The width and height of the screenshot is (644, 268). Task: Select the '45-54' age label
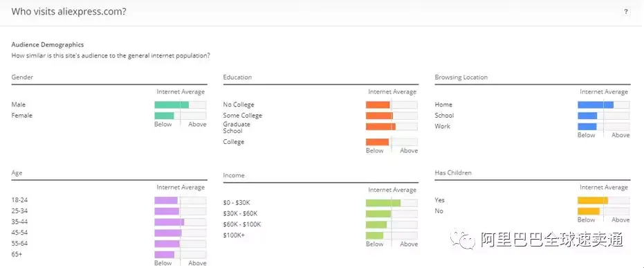click(19, 233)
